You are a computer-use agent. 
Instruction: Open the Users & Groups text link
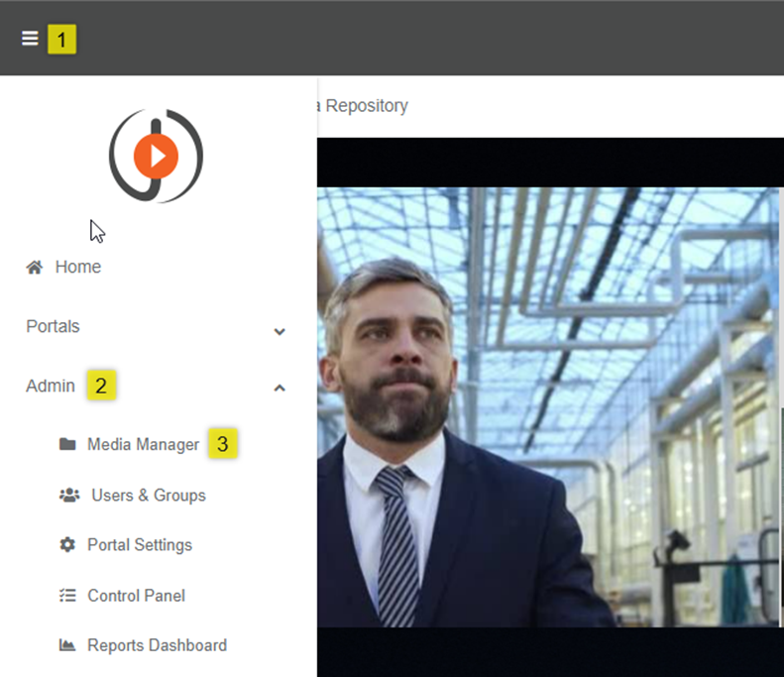click(149, 496)
